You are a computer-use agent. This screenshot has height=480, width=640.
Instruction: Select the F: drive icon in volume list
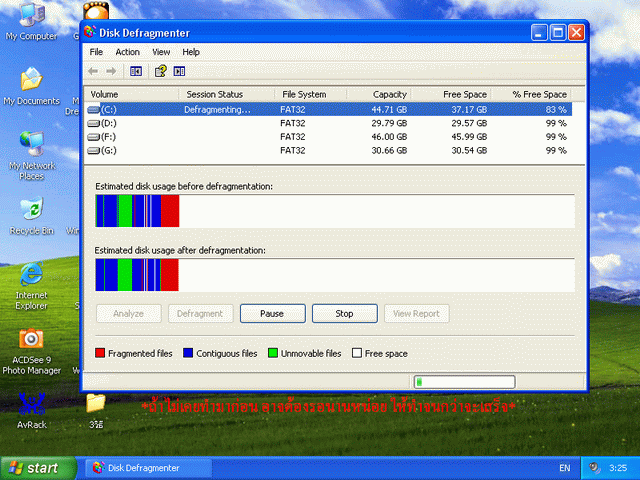pyautogui.click(x=94, y=137)
